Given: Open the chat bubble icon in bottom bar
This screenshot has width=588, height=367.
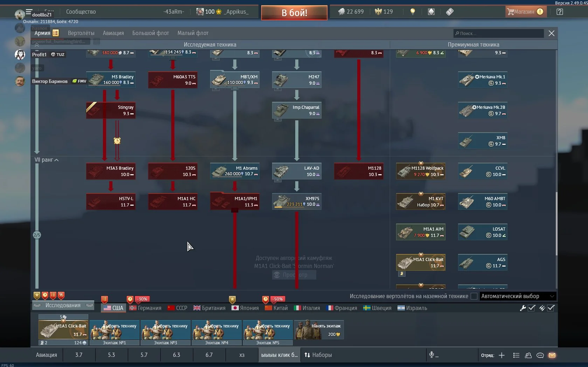Looking at the screenshot, I should [540, 355].
